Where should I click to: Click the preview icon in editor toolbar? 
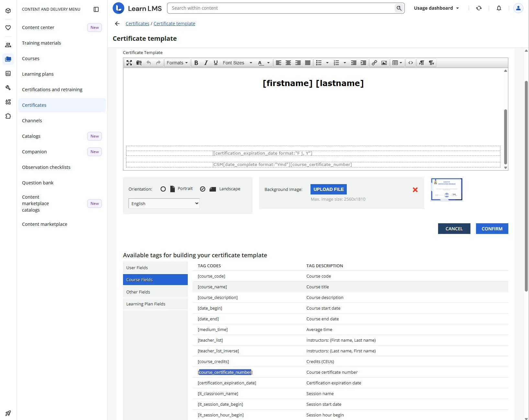tap(139, 63)
